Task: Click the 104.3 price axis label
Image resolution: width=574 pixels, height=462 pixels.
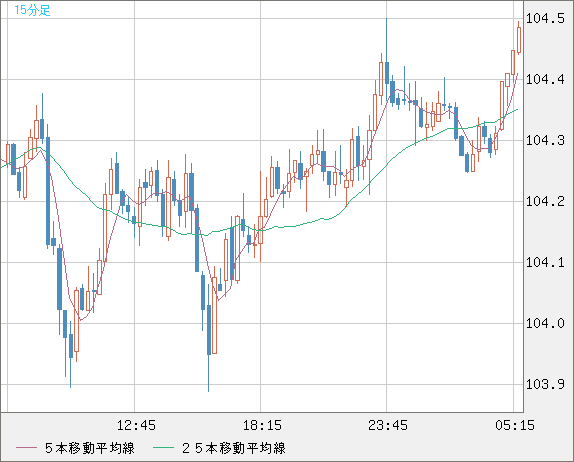Action: tap(545, 140)
